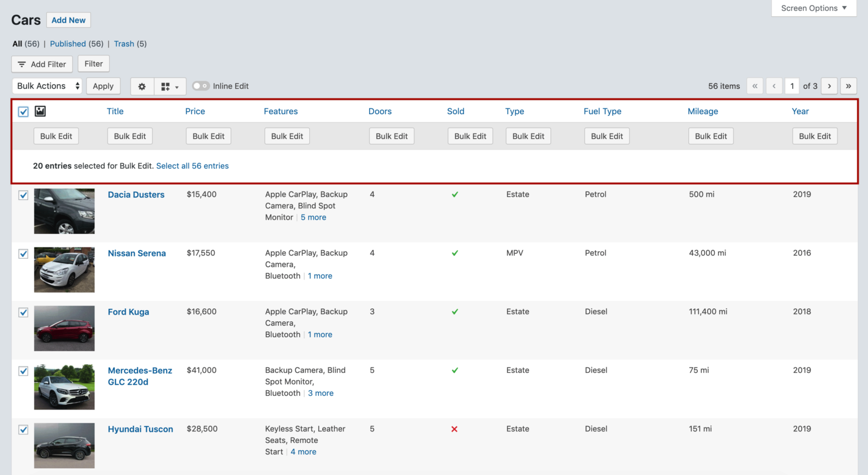Click Add New to create a car
Viewport: 868px width, 475px height.
68,20
